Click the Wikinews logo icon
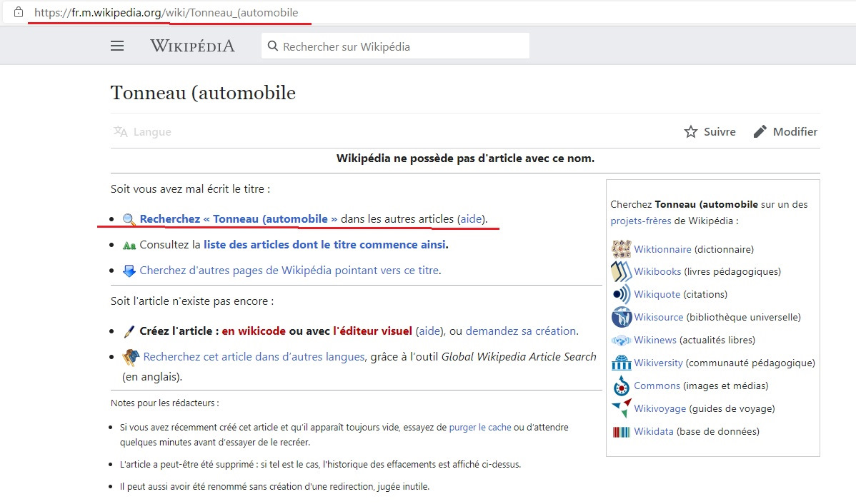 (621, 341)
